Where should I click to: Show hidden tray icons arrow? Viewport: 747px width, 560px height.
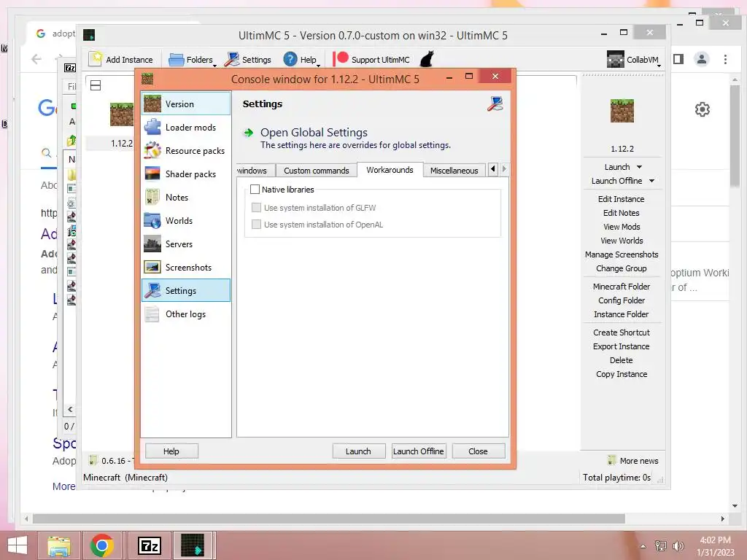(643, 545)
